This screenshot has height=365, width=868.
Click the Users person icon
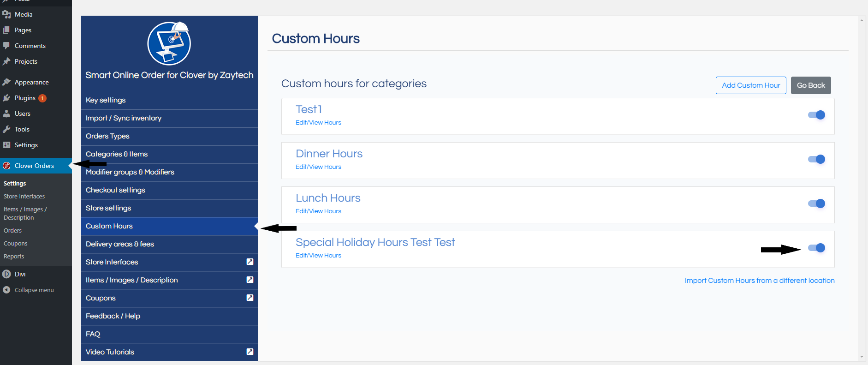pyautogui.click(x=6, y=114)
